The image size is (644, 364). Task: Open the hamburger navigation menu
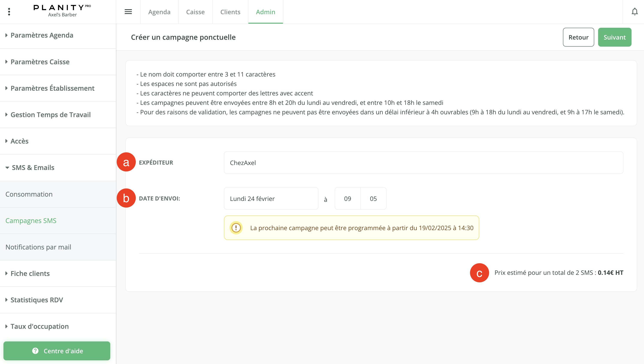(x=128, y=12)
